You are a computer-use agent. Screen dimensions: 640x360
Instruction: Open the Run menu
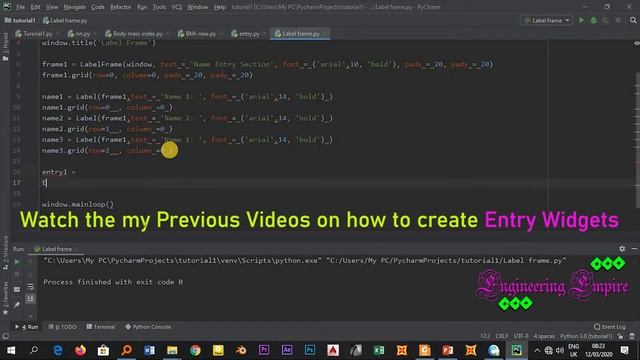pos(142,7)
